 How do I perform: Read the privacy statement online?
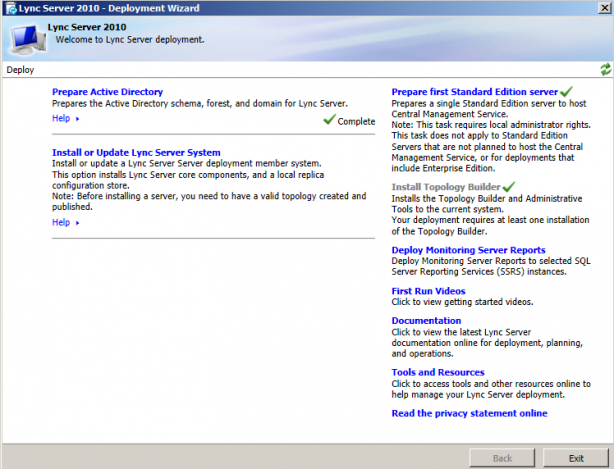(x=469, y=413)
